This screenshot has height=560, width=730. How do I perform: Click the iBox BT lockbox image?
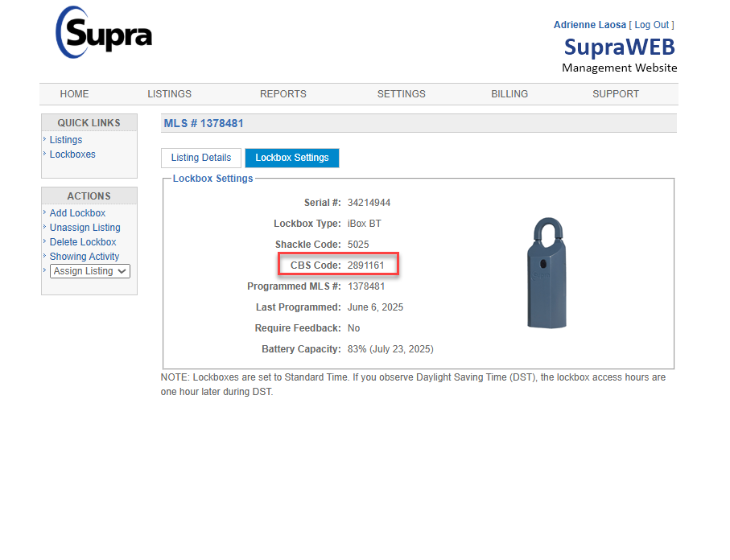point(546,273)
